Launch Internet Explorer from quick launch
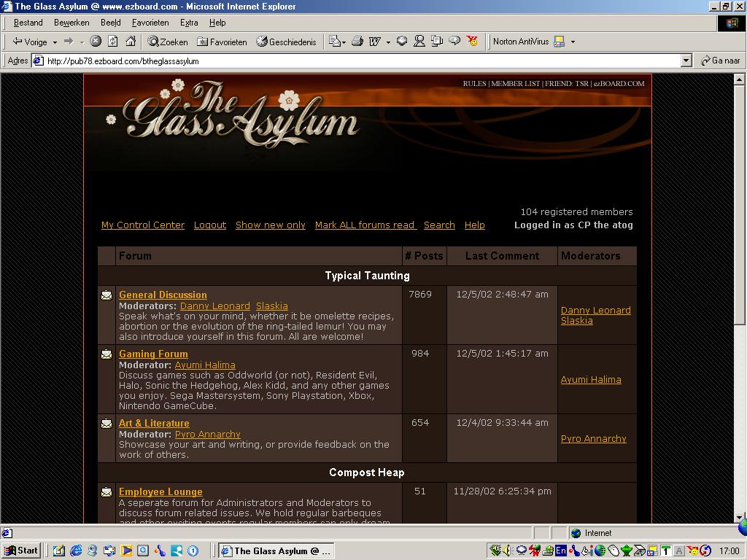This screenshot has height=560, width=747. point(76,551)
